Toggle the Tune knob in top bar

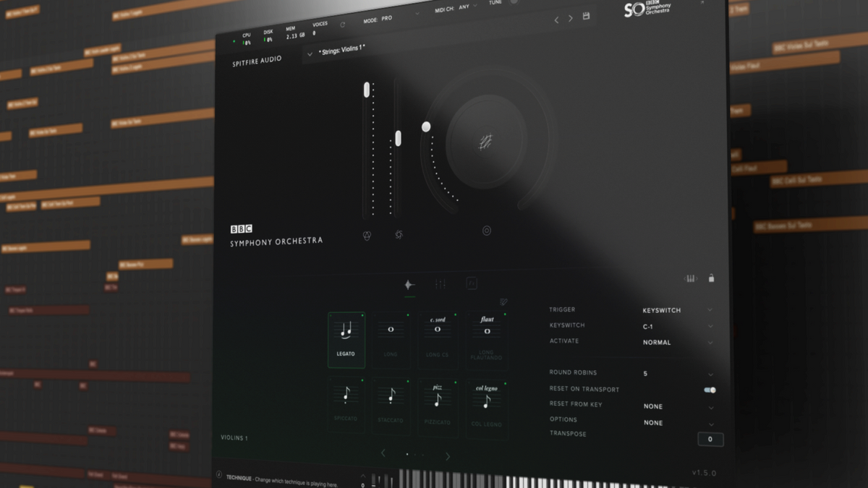click(514, 2)
